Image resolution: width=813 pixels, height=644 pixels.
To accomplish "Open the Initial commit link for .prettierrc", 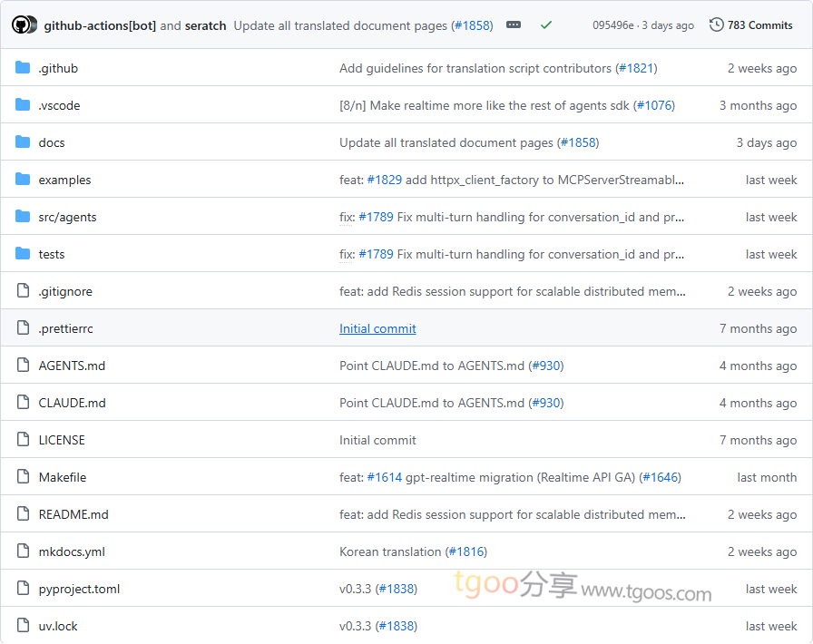I will [x=377, y=328].
